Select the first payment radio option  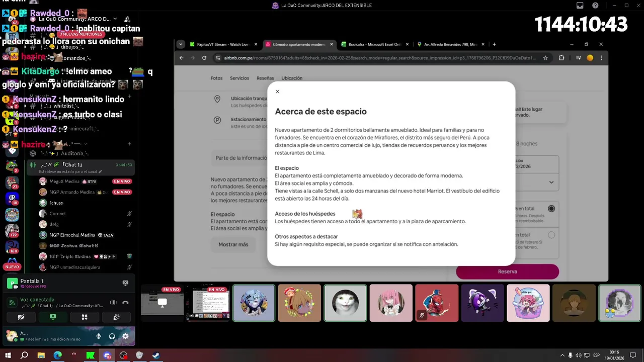(x=551, y=208)
